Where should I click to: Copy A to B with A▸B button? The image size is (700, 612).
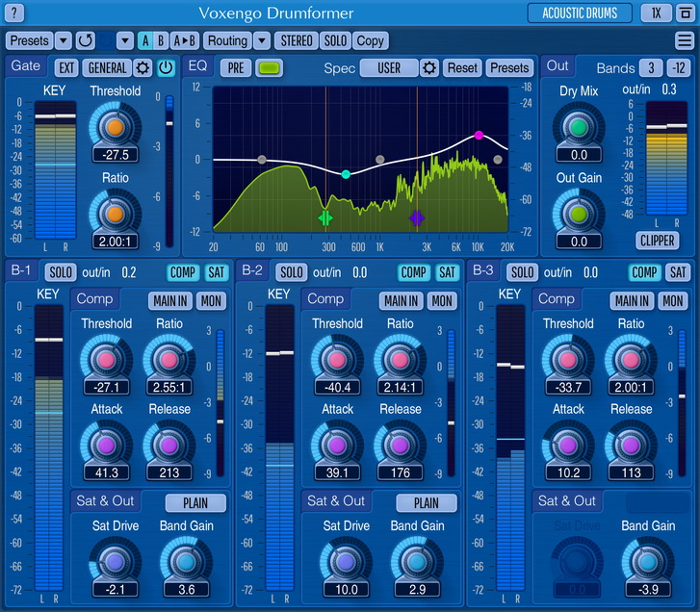184,40
